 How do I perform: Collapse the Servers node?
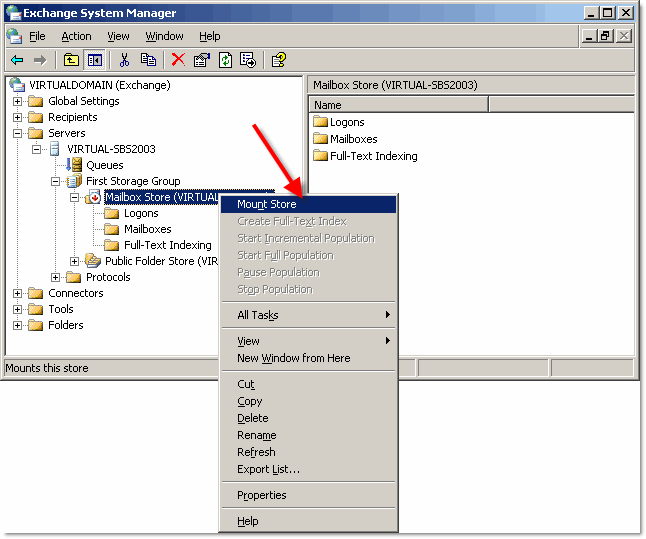[x=17, y=133]
